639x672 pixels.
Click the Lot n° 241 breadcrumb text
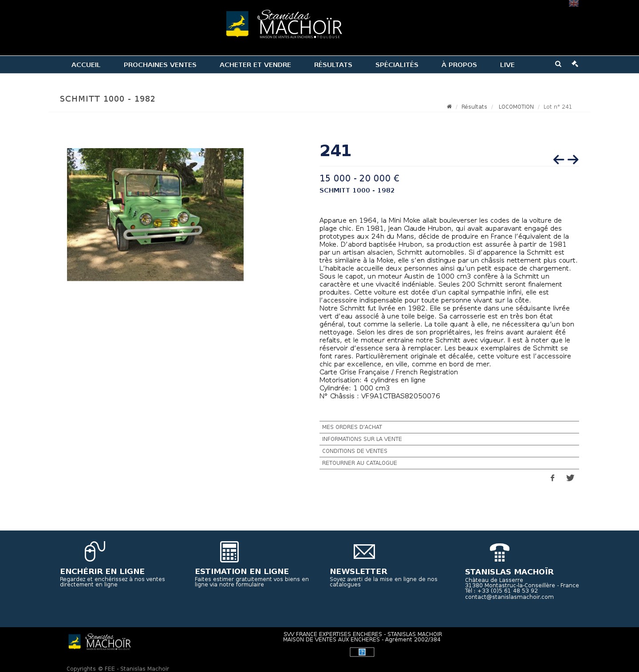[x=558, y=107]
